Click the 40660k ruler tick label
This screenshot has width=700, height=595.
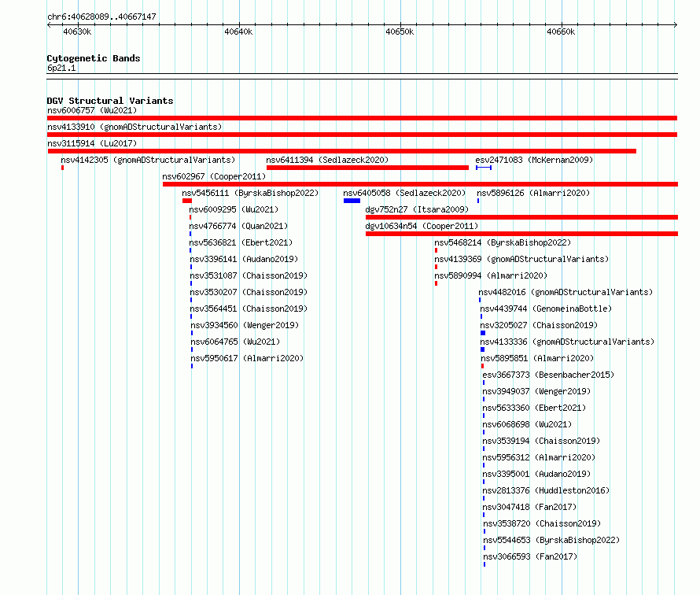(x=561, y=31)
